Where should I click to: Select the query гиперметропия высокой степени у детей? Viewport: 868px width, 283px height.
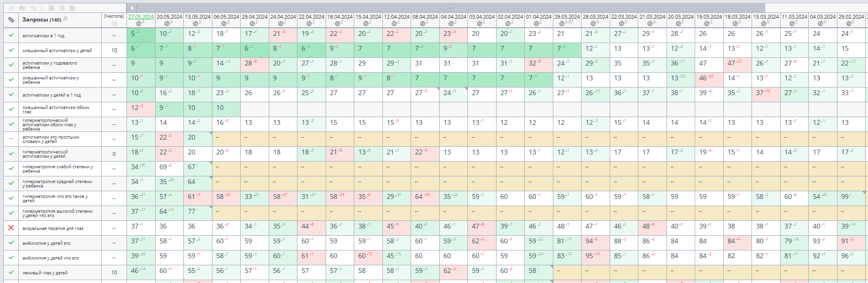57,213
